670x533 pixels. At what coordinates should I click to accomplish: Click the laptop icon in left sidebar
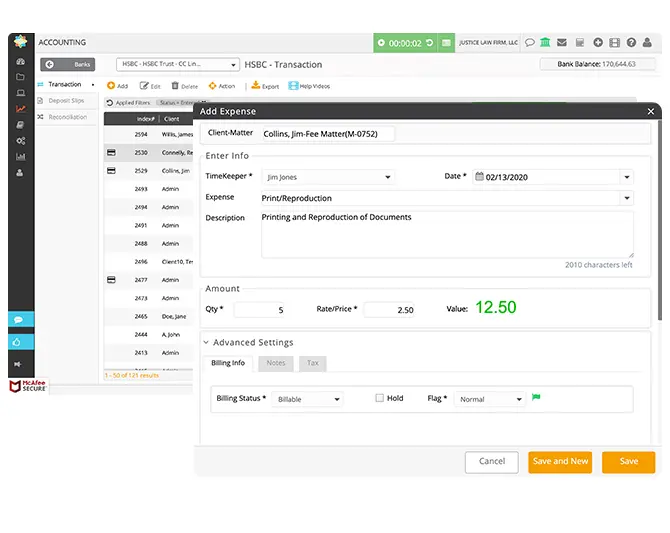coord(20,93)
